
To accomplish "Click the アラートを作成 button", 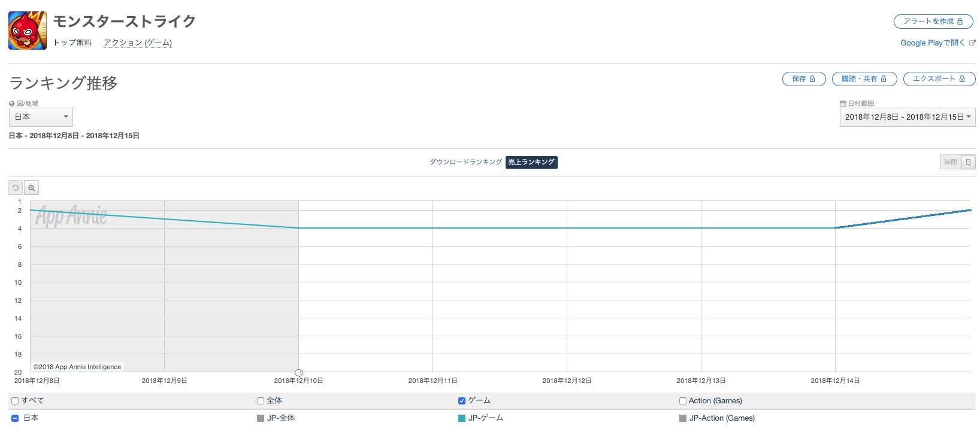I will 933,22.
